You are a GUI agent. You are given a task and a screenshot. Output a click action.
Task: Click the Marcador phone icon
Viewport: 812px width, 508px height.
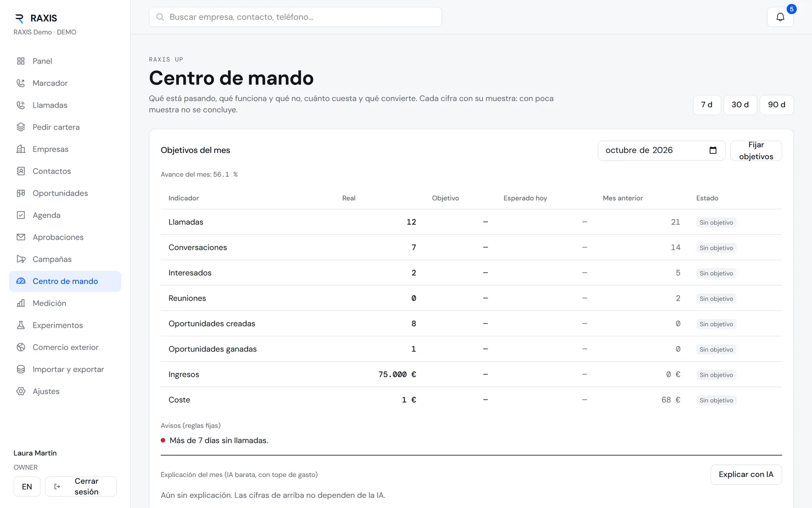[x=21, y=83]
